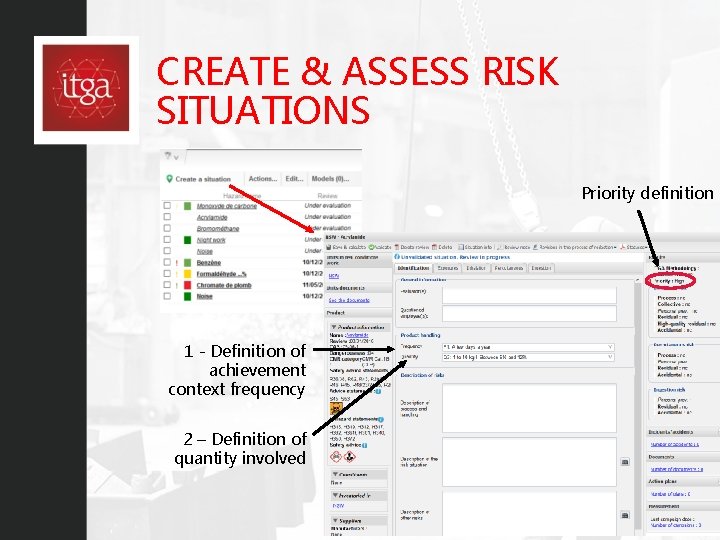Viewport: 720px width, 540px height.
Task: Open the Actions... menu in the situation list
Action: [263, 179]
